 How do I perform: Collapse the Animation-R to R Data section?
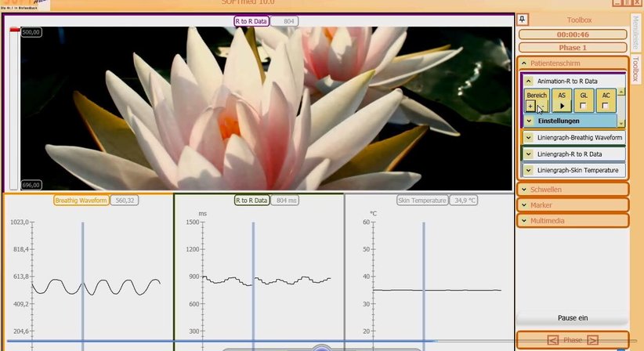coord(529,81)
